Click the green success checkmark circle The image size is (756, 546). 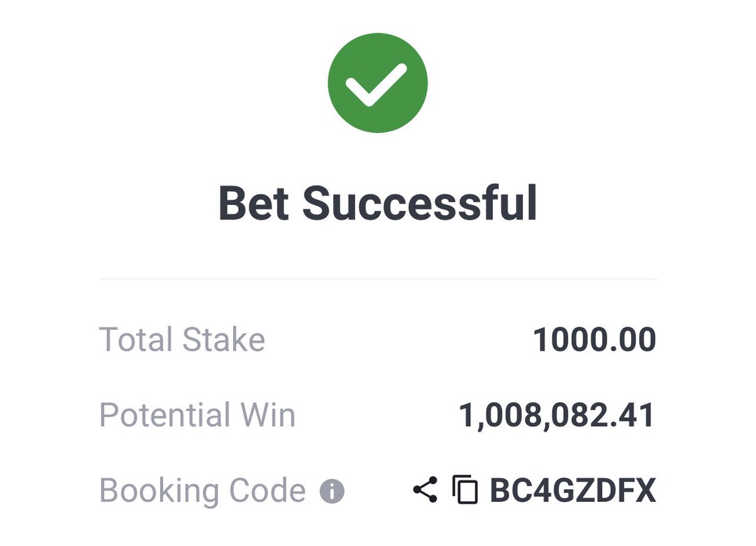tap(377, 83)
